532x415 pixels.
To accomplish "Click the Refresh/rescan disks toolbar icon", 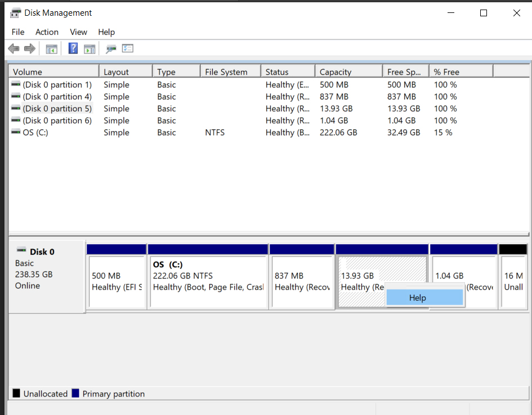I will pyautogui.click(x=111, y=49).
